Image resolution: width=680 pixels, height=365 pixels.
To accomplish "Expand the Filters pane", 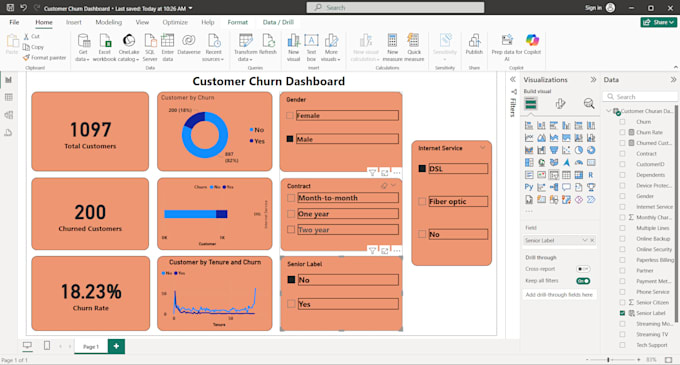I will tap(513, 80).
